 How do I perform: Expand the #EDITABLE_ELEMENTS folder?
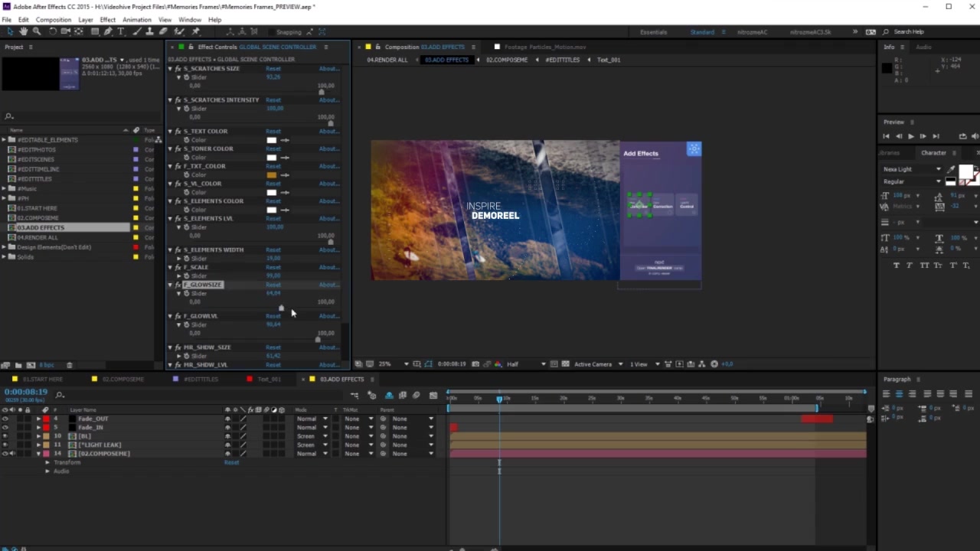pos(4,140)
